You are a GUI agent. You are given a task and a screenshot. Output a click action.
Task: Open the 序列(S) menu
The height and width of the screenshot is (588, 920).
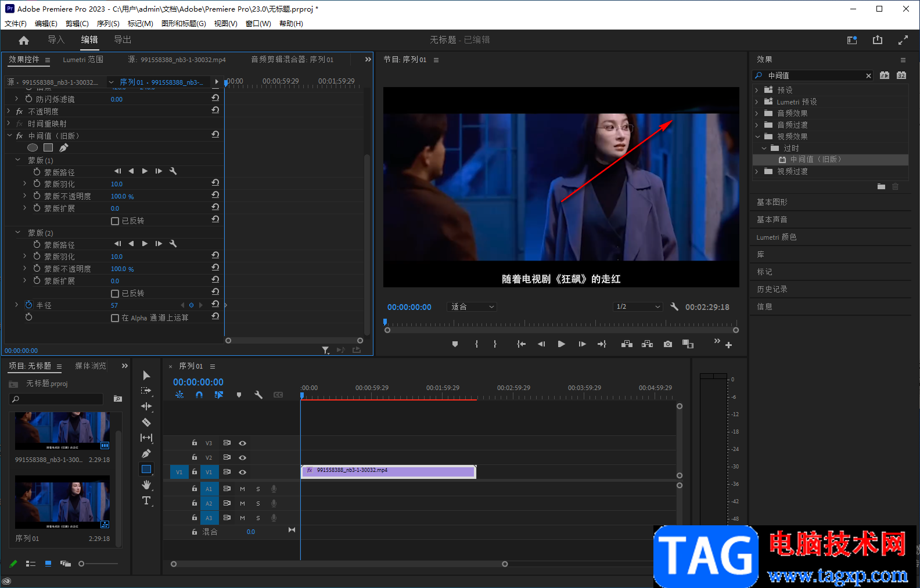(108, 24)
